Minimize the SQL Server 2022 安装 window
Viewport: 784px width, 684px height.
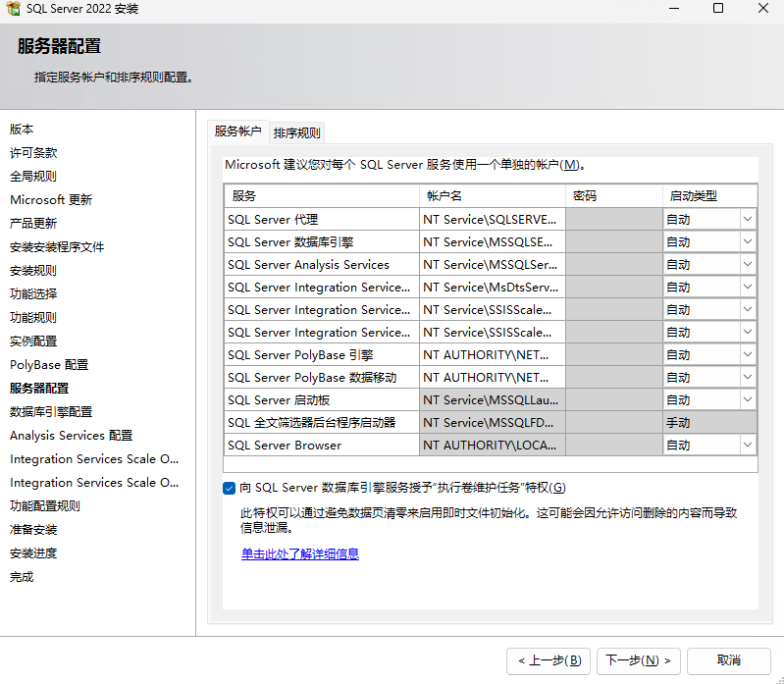[x=674, y=8]
